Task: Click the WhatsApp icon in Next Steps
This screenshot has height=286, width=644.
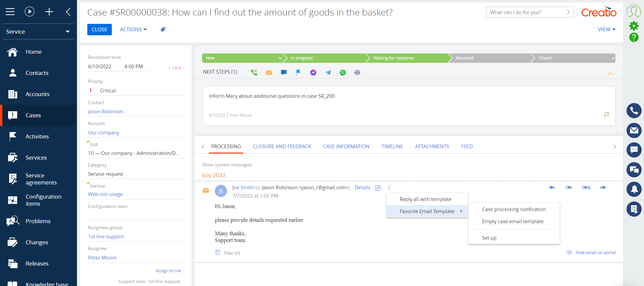Action: (x=342, y=73)
